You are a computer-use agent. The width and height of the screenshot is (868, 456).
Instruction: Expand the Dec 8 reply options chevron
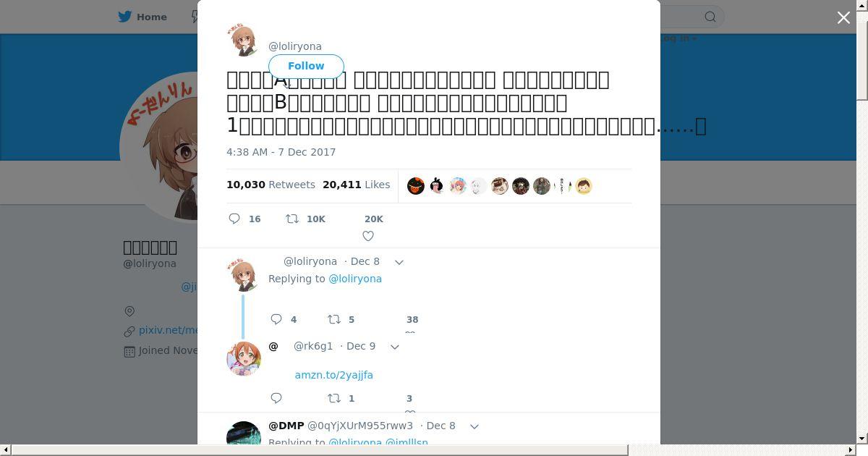point(399,262)
